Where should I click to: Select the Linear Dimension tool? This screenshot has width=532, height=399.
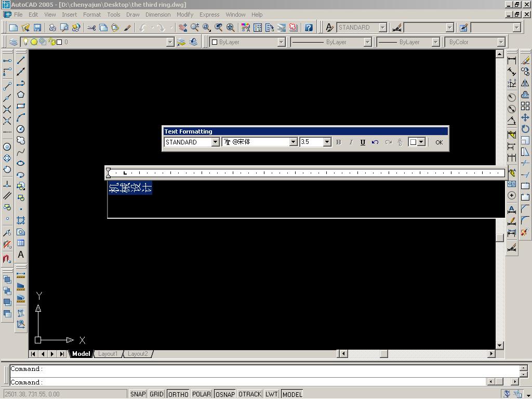point(512,60)
